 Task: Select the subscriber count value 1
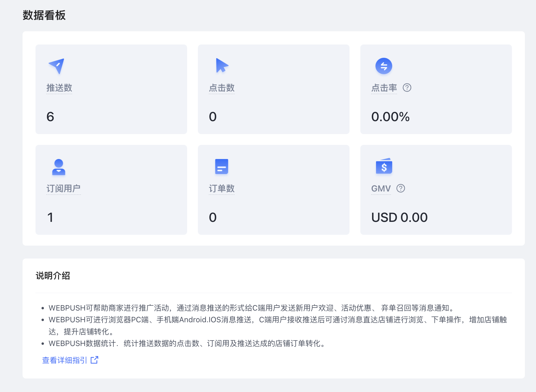[x=50, y=217]
